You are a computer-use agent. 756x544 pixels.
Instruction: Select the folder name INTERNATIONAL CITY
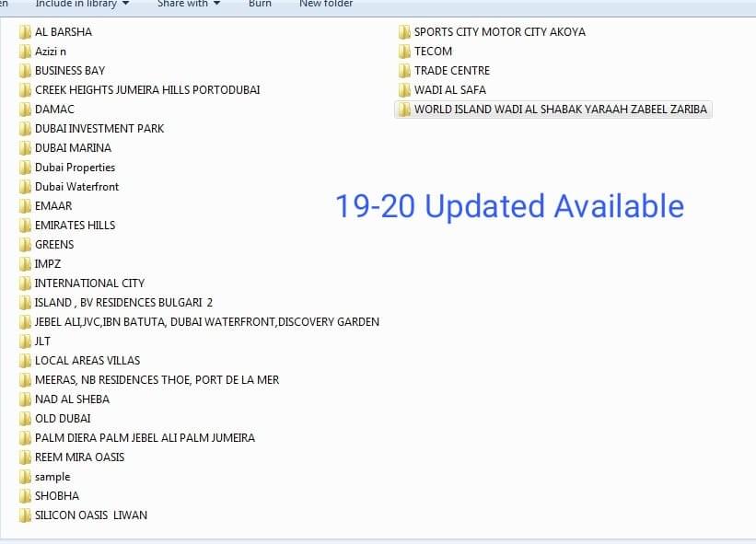(x=89, y=284)
